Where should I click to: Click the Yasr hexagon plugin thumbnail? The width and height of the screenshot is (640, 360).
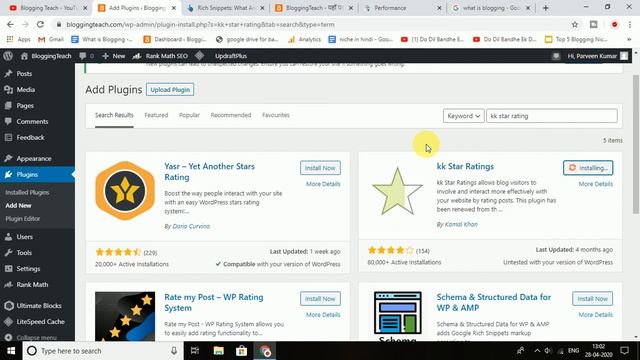click(125, 191)
